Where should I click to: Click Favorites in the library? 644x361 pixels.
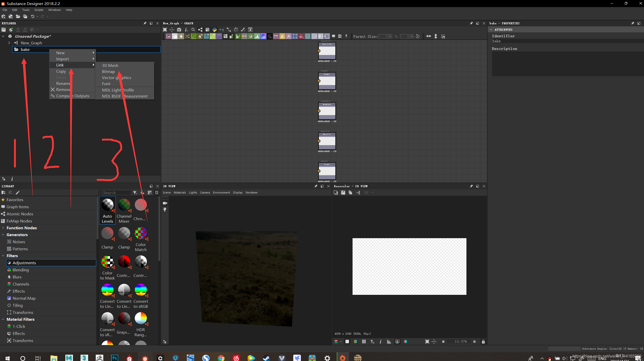click(x=15, y=200)
